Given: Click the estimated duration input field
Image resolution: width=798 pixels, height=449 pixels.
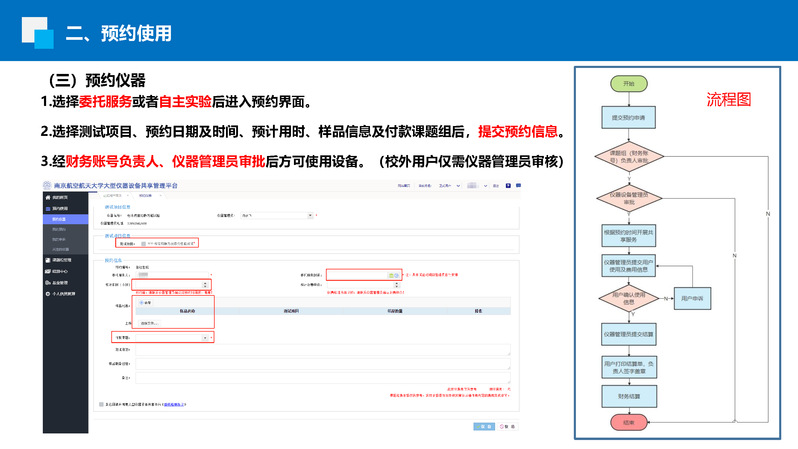Looking at the screenshot, I should click(x=175, y=284).
